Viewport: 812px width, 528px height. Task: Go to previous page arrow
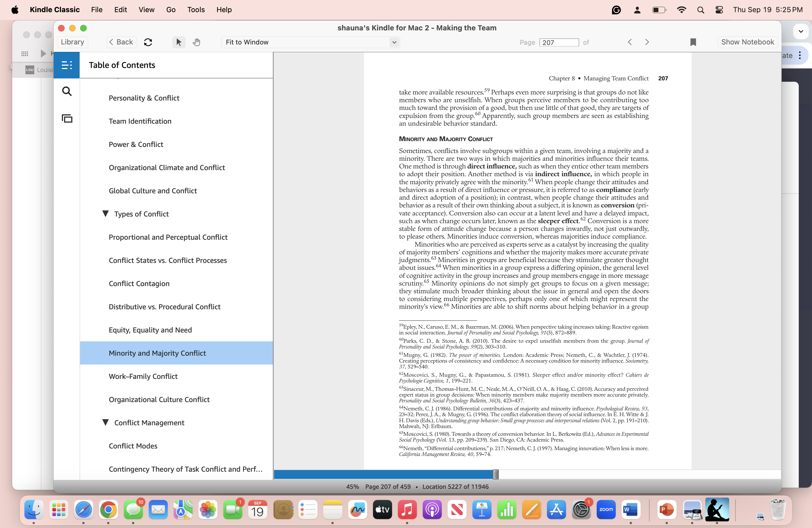pyautogui.click(x=630, y=42)
